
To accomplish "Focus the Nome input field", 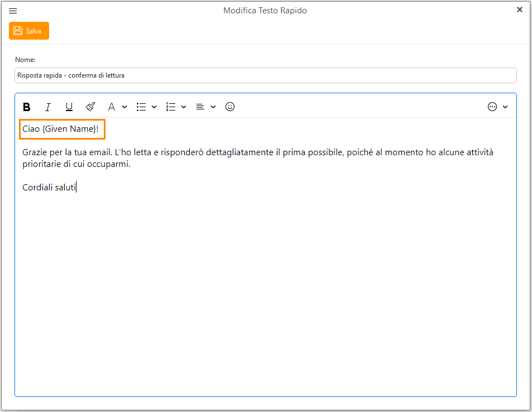I will [x=265, y=75].
